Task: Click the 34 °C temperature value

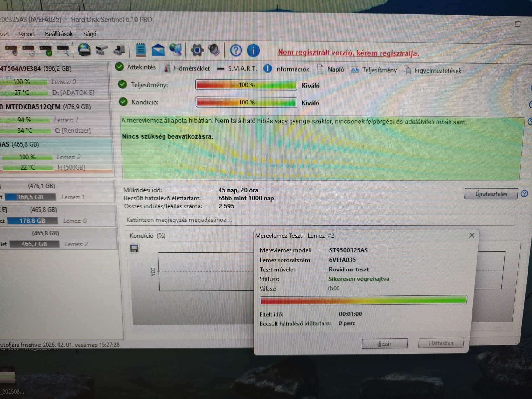Action: (25, 130)
